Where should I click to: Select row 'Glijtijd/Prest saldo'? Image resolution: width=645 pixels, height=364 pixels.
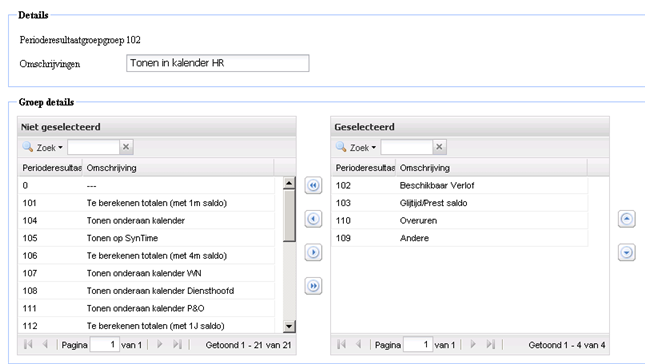tap(460, 203)
